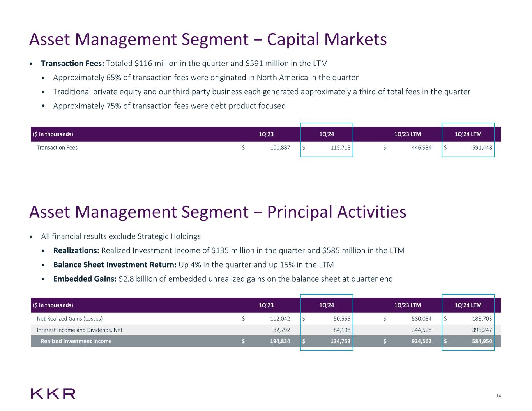Screen dimensions: 532x411
Task: Click the Interest Income and Dividends, Net label
Action: [80, 330]
